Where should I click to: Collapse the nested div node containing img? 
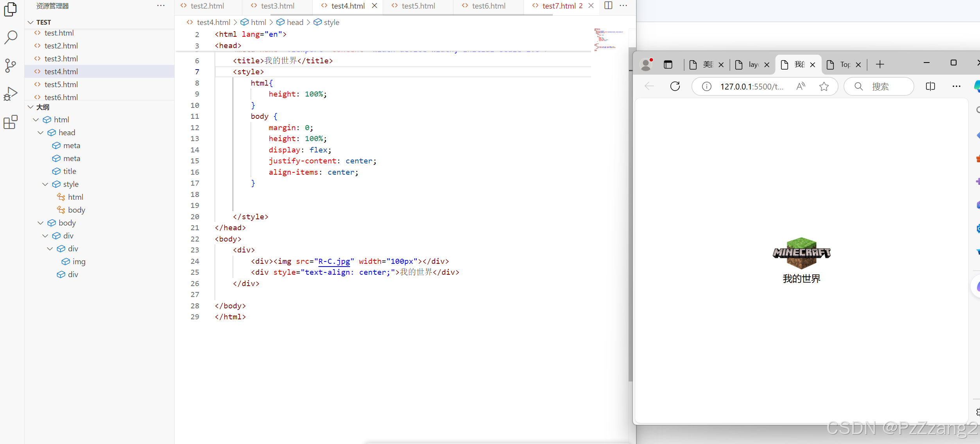[50, 249]
